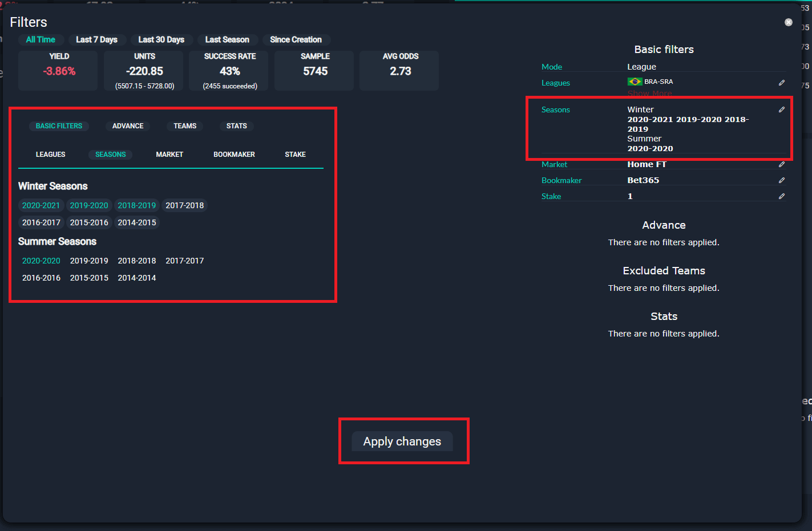Edit Seasons filter via pencil icon
The height and width of the screenshot is (531, 812).
(x=781, y=110)
